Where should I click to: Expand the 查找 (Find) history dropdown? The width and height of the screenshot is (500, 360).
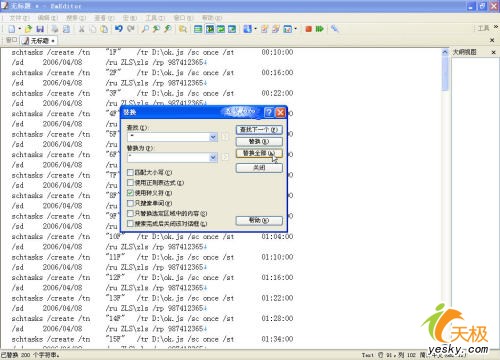[x=213, y=137]
